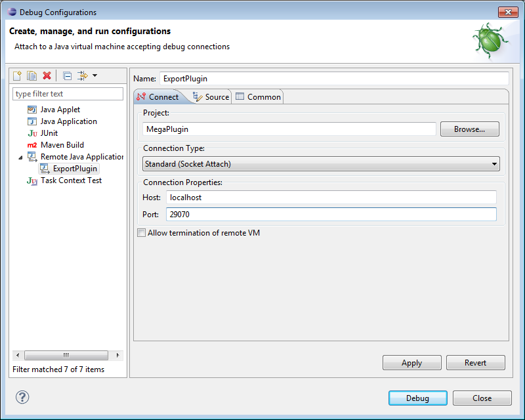This screenshot has width=525, height=420.
Task: Click the Duplicate launch configuration icon
Action: [x=31, y=76]
